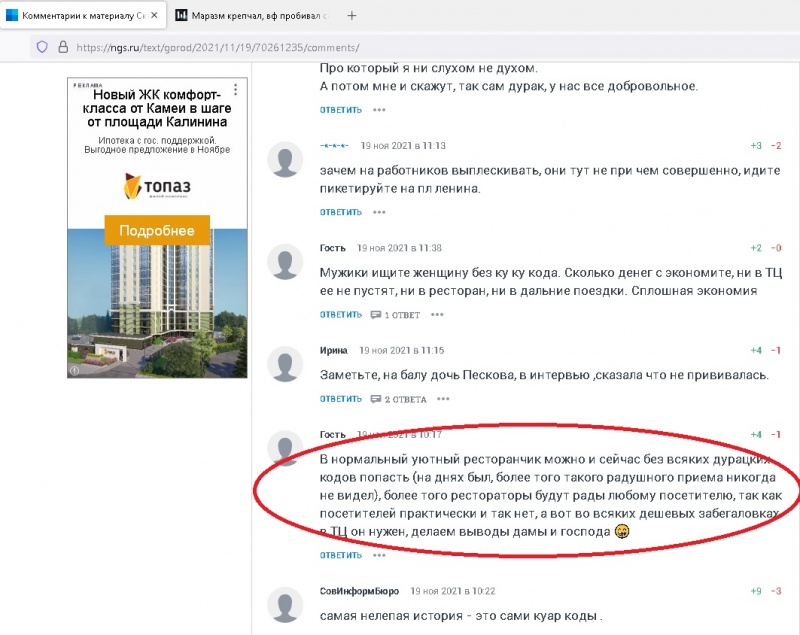
Task: Click the avatar of commenter Ирина
Action: (x=285, y=364)
